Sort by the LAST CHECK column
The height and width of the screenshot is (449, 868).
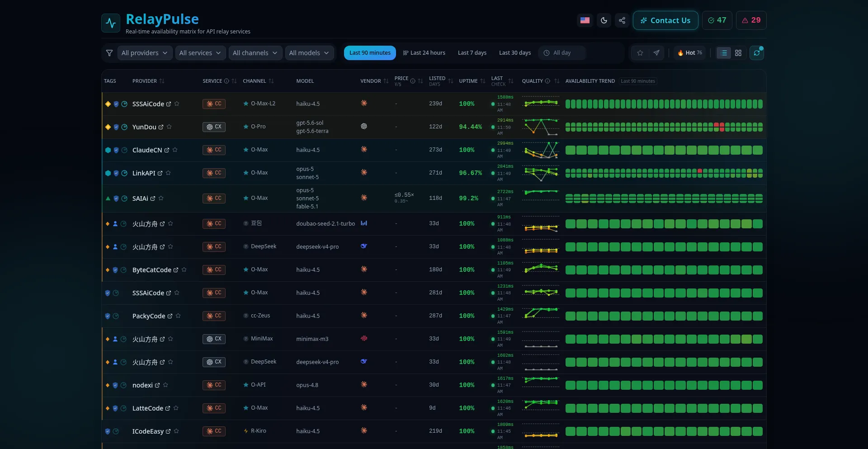tap(502, 81)
